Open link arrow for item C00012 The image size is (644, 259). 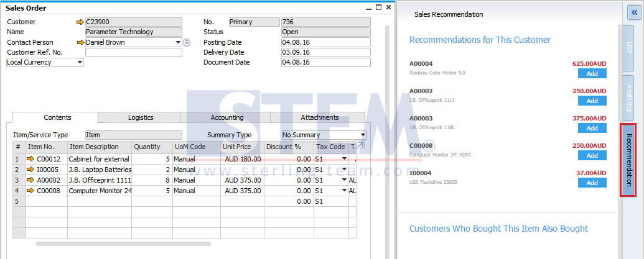click(30, 159)
